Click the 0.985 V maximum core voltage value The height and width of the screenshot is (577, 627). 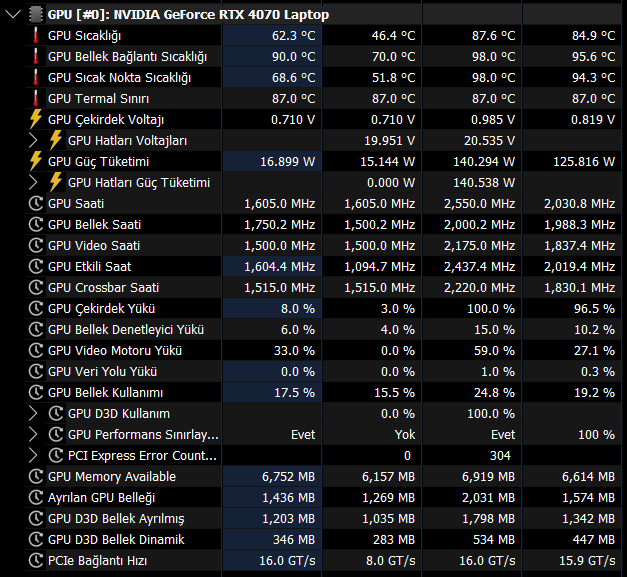[493, 120]
